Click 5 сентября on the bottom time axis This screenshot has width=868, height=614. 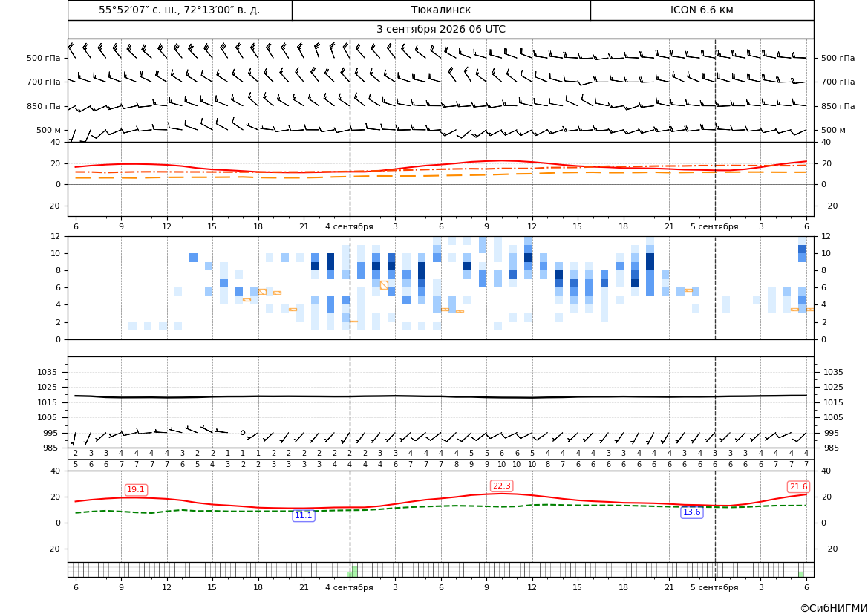pos(714,587)
